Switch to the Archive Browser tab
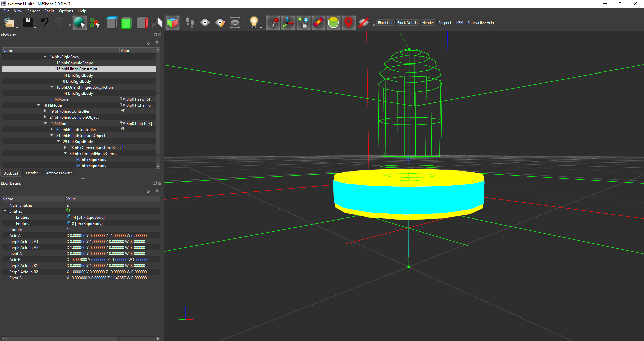 [x=59, y=173]
